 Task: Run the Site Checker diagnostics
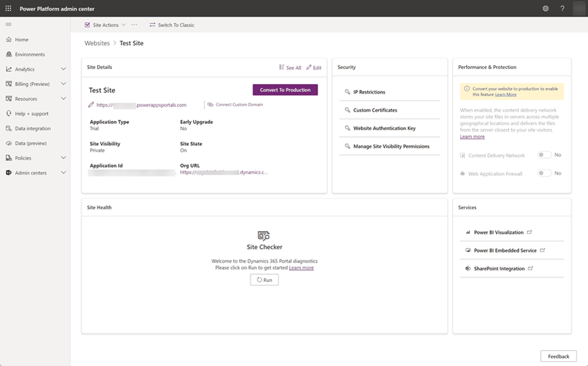[264, 280]
